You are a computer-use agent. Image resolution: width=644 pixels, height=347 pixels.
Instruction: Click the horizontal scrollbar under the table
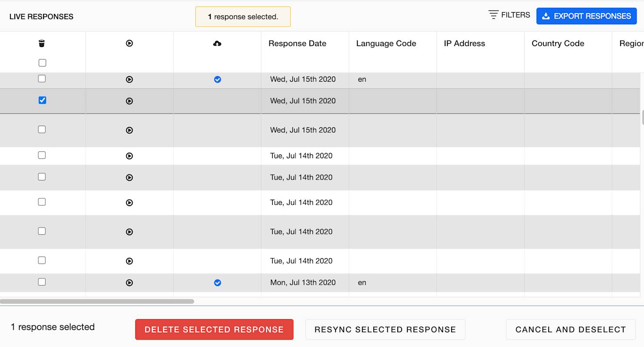pos(97,301)
